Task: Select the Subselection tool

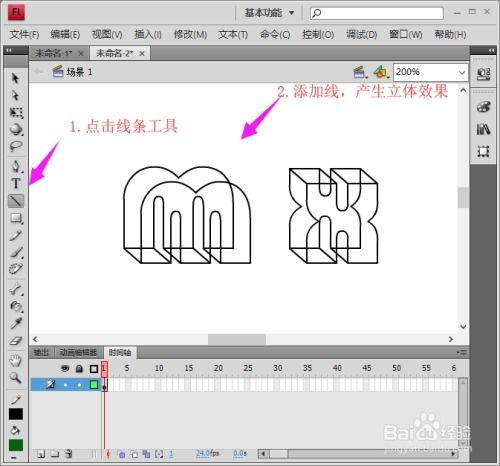Action: pyautogui.click(x=15, y=96)
